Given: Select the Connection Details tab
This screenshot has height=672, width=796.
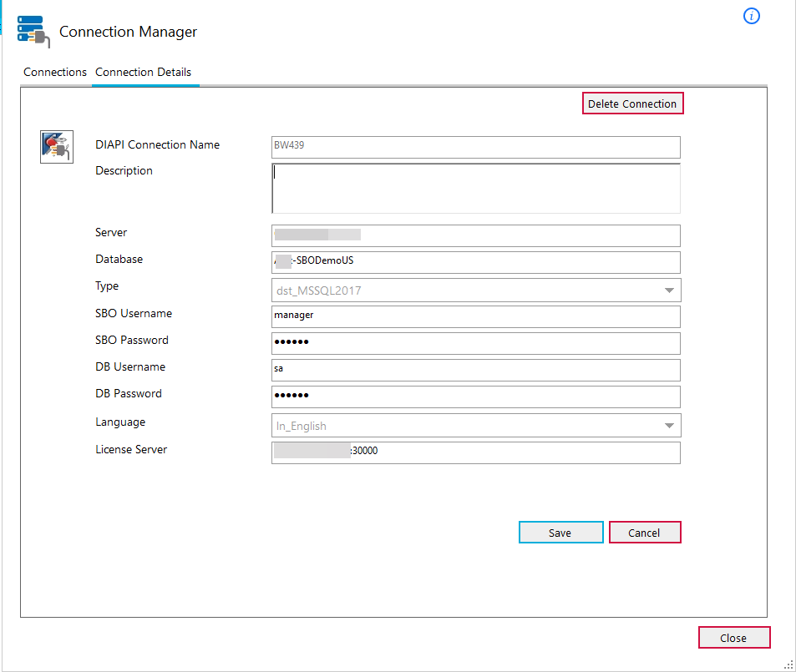Looking at the screenshot, I should point(143,72).
